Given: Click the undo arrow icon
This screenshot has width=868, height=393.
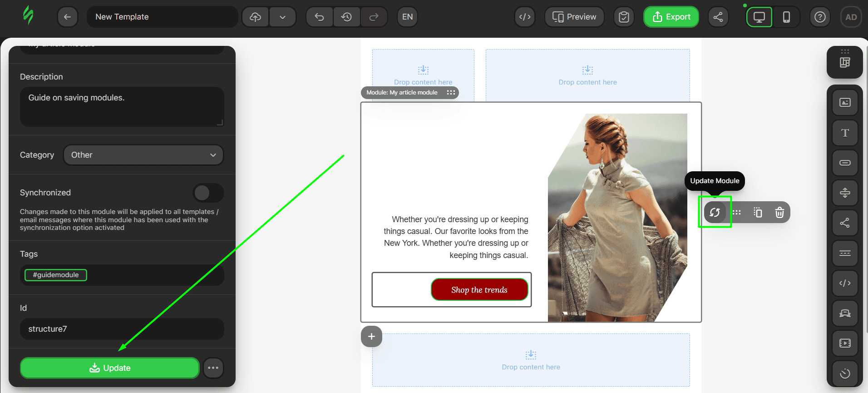Looking at the screenshot, I should (320, 17).
